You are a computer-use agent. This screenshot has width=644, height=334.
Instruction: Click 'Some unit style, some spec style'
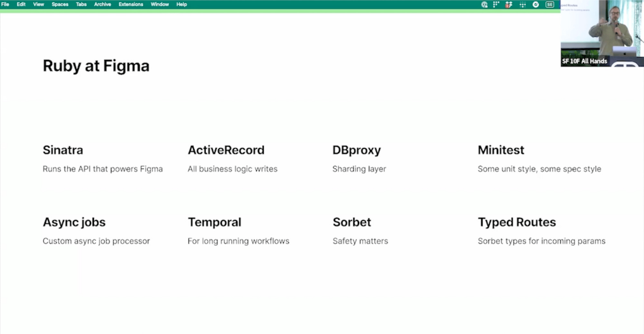[539, 169]
